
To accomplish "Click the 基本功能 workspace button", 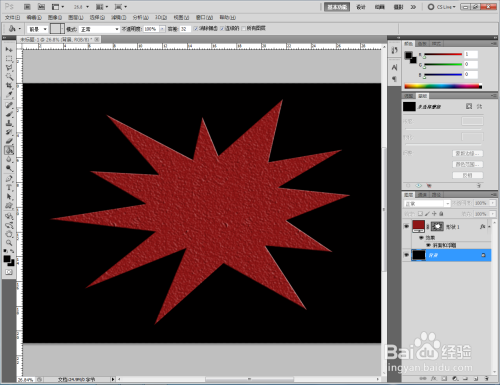I will pos(337,7).
